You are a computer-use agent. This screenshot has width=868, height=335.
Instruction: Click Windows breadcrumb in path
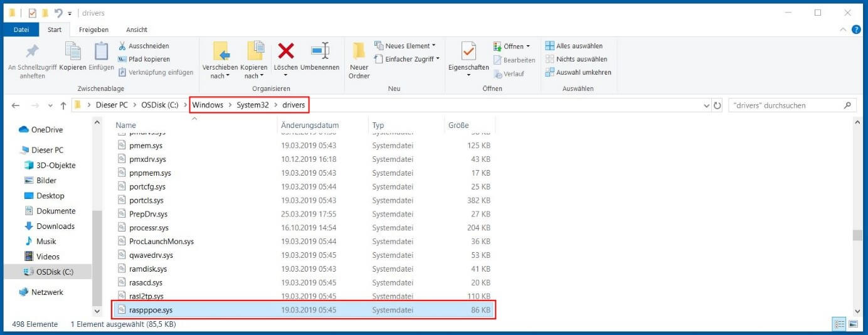pos(208,105)
